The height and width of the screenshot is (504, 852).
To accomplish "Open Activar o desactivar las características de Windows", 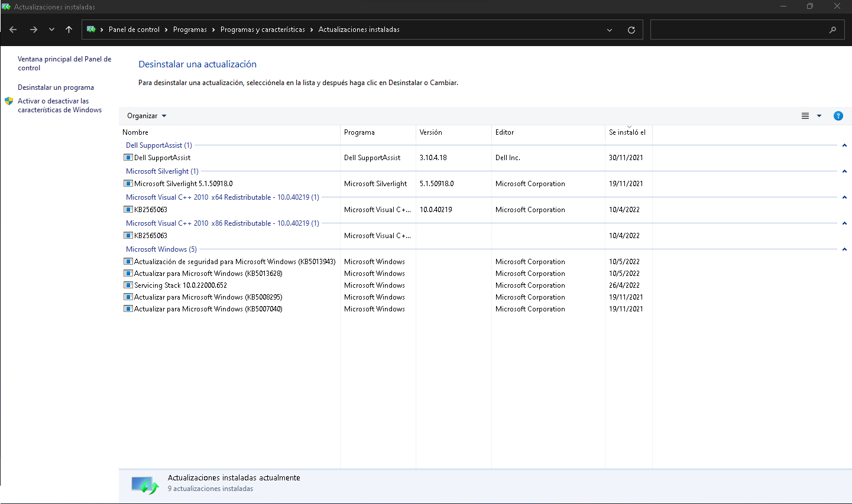I will click(60, 105).
